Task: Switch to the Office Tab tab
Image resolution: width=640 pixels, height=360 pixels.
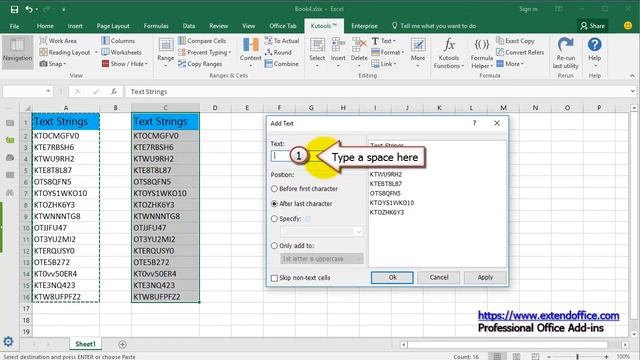Action: click(x=282, y=26)
